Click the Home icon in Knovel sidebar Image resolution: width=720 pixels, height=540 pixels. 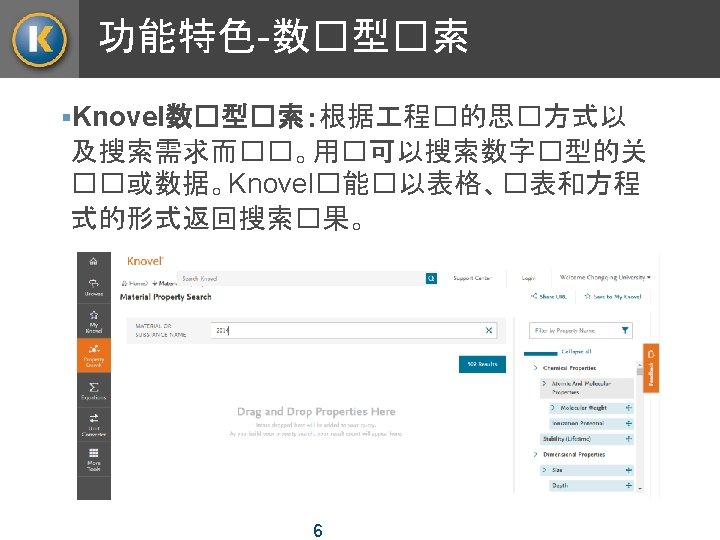[94, 262]
